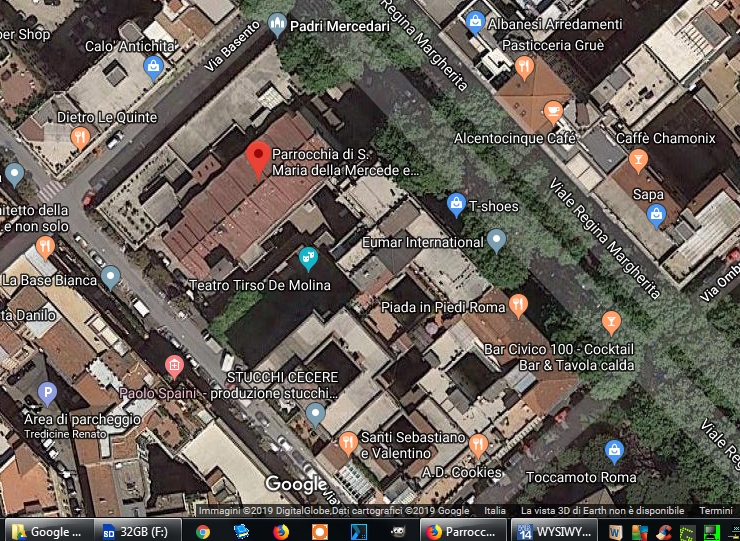
Task: Click the Italia text in map footer
Action: pos(495,511)
